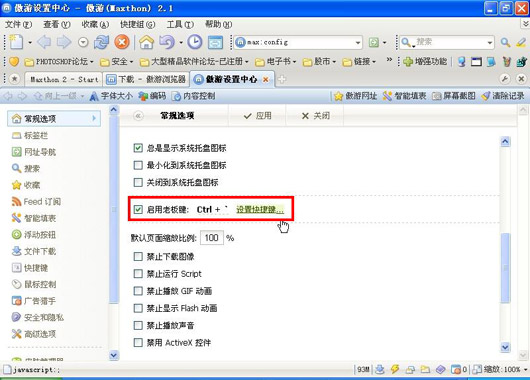This screenshot has width=530, height=380.
Task: Expand the search box dropdown arrow
Action: pyautogui.click(x=489, y=43)
